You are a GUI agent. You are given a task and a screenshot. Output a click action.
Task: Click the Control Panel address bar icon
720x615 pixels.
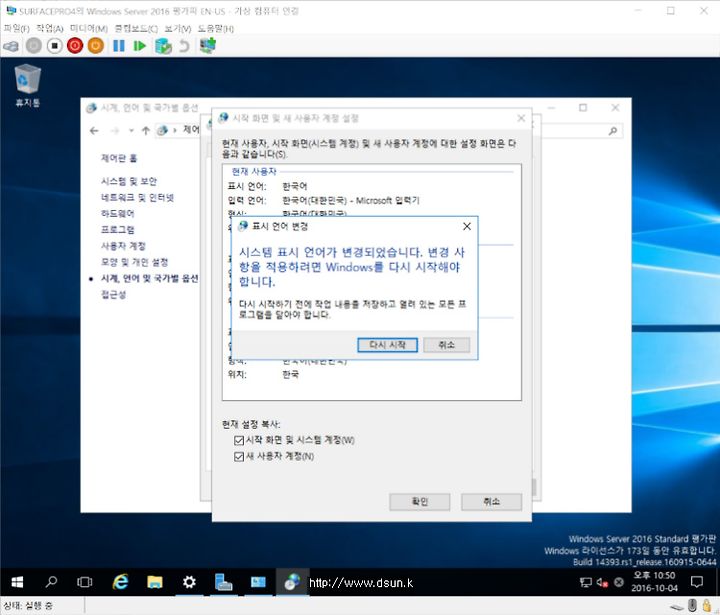tap(162, 131)
